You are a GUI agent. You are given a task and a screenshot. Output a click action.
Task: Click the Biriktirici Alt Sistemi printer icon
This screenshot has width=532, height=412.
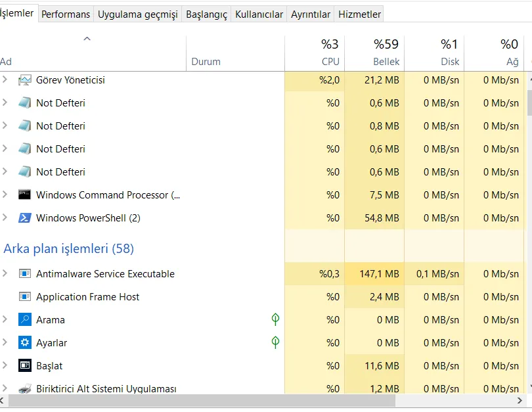[25, 388]
